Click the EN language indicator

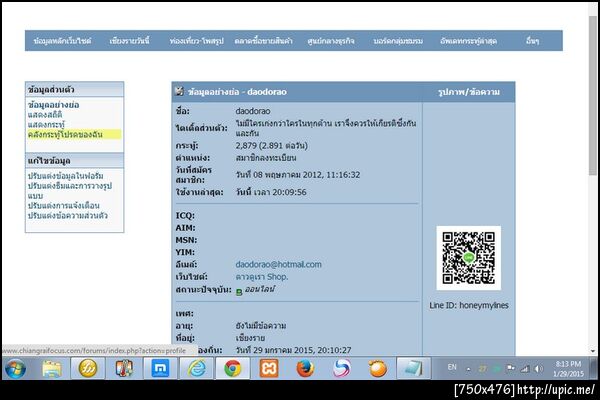452,367
